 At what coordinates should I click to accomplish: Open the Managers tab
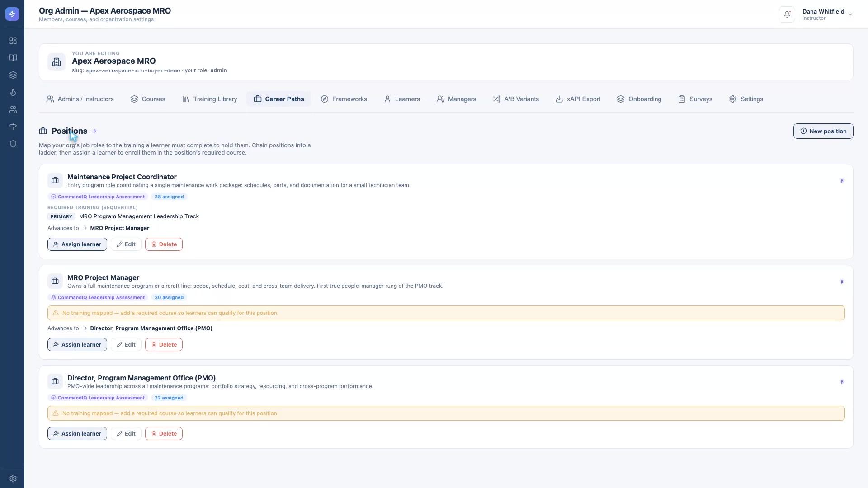click(x=456, y=99)
